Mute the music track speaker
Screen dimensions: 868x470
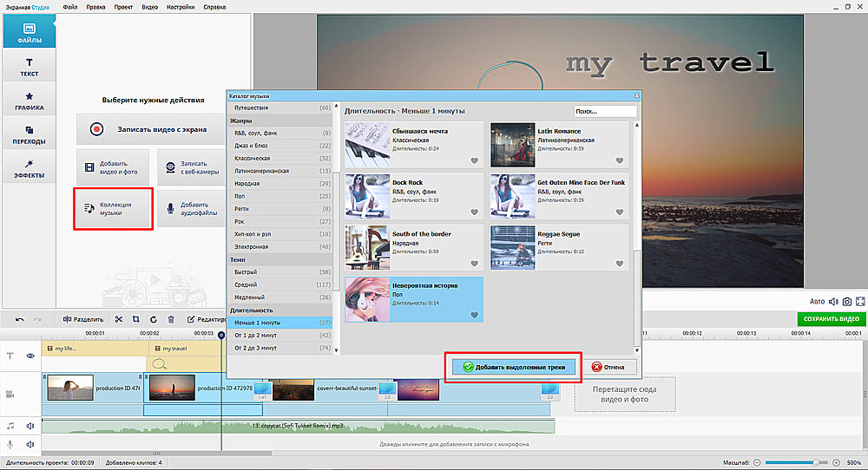(x=30, y=426)
